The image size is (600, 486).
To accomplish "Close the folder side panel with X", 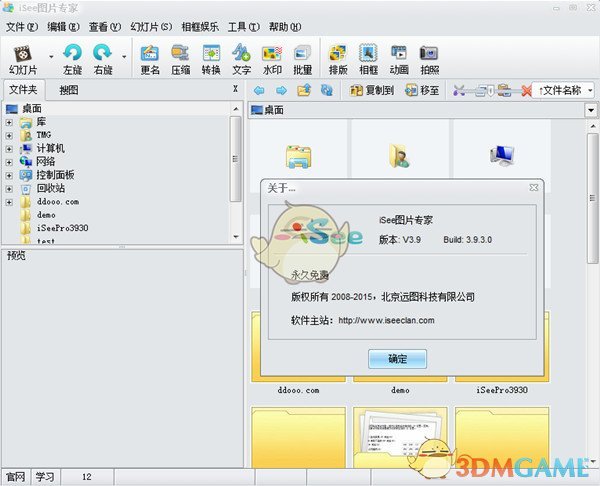I will coord(235,89).
